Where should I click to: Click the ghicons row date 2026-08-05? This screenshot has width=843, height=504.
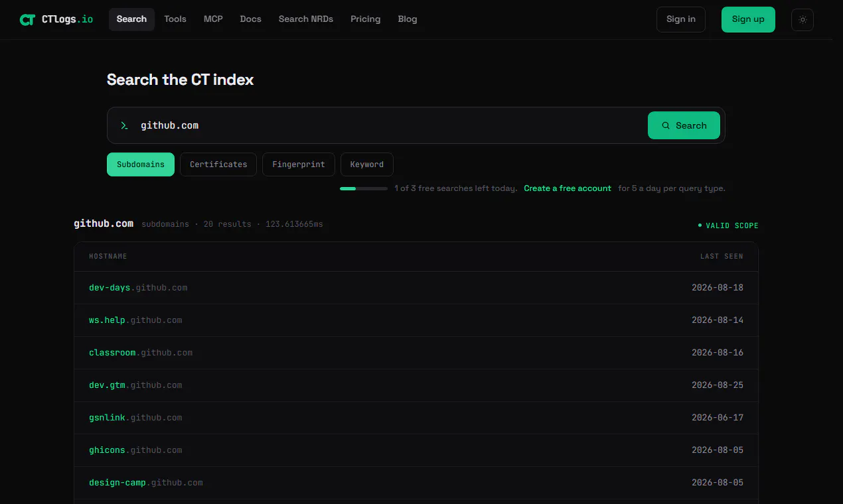coord(718,450)
